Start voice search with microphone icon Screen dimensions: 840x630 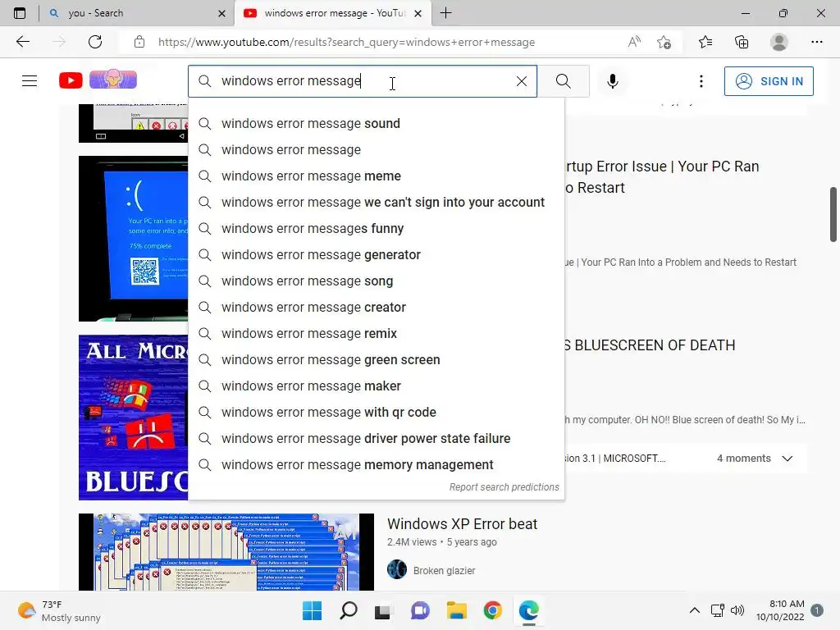(x=612, y=81)
